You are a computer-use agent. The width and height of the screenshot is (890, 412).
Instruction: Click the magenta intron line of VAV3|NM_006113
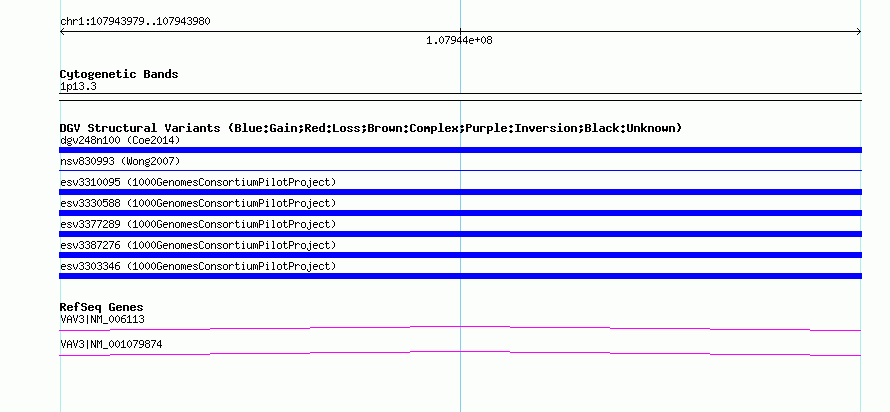pos(460,328)
